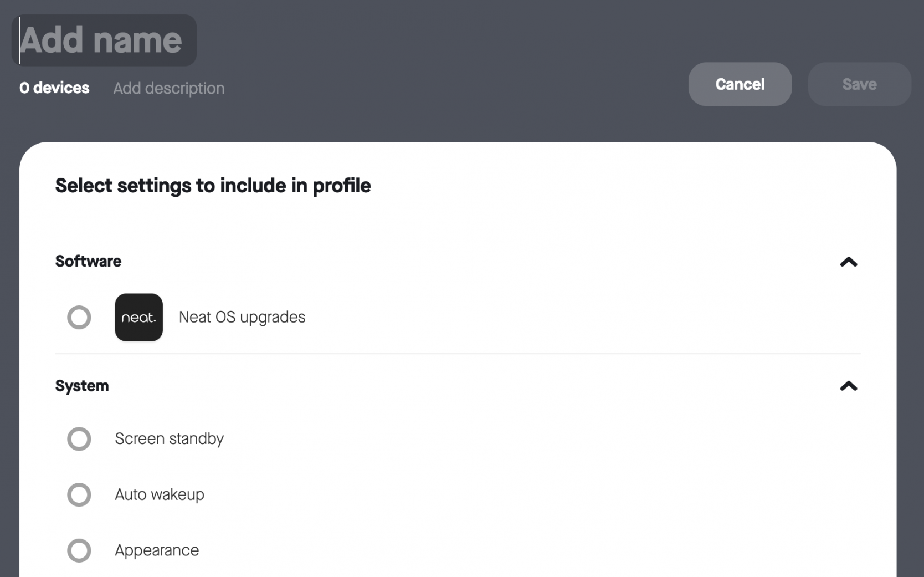This screenshot has width=924, height=577.
Task: Click the Auto wakeup text label
Action: (160, 494)
